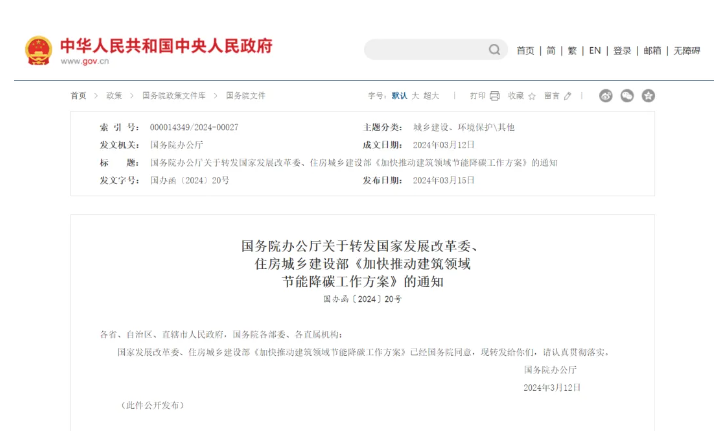Click the pencil icon next to 留言
The height and width of the screenshot is (448, 725).
click(568, 96)
